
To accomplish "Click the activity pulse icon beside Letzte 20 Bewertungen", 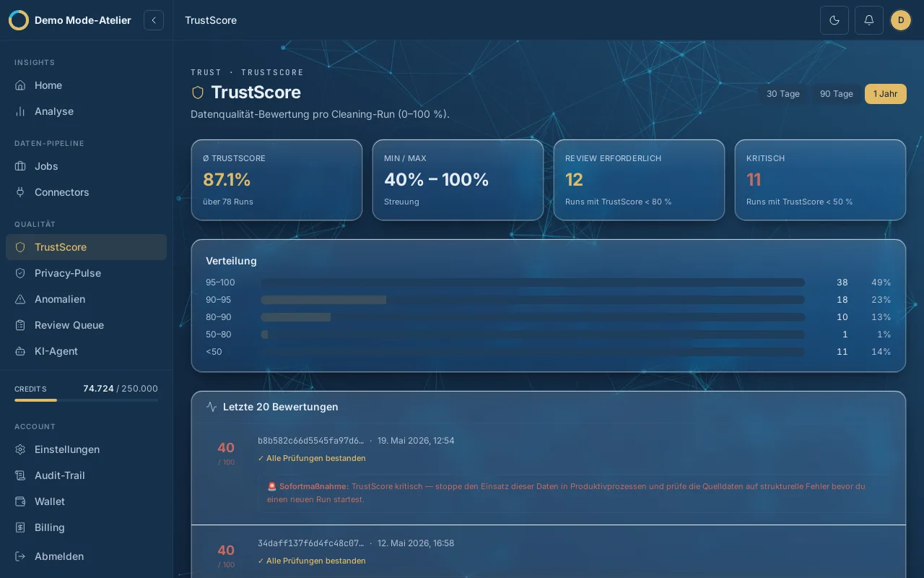I will [x=212, y=407].
